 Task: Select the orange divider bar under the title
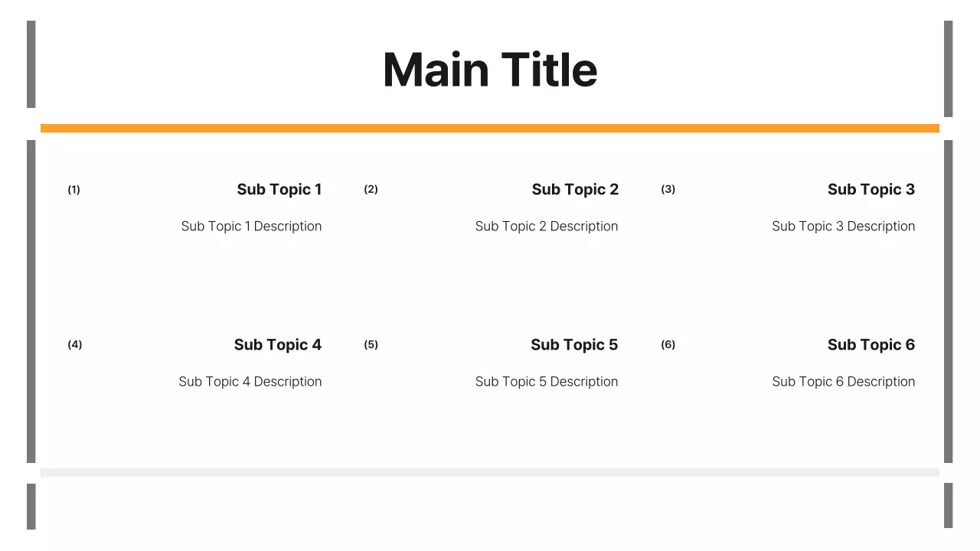click(490, 128)
